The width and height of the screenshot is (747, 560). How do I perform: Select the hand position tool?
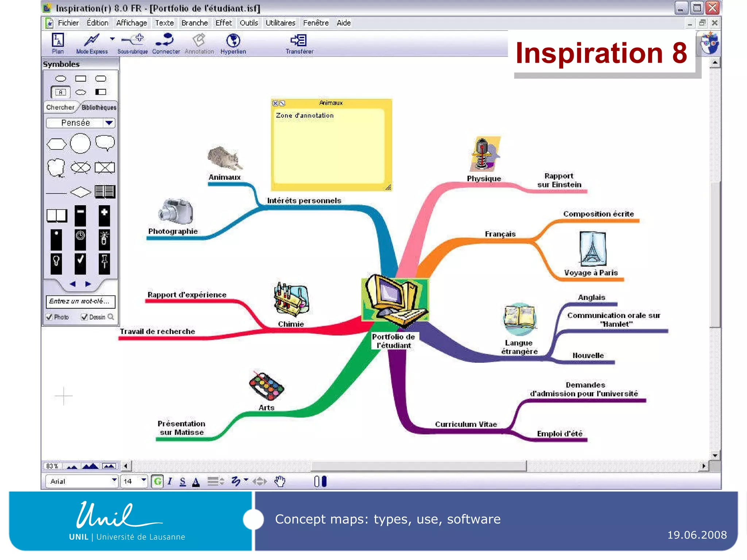280,481
